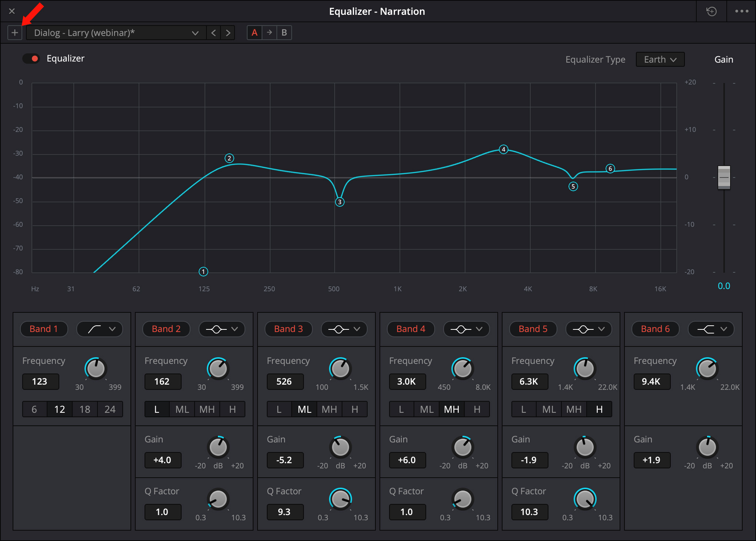
Task: Select MH range for Band 3
Action: click(329, 409)
